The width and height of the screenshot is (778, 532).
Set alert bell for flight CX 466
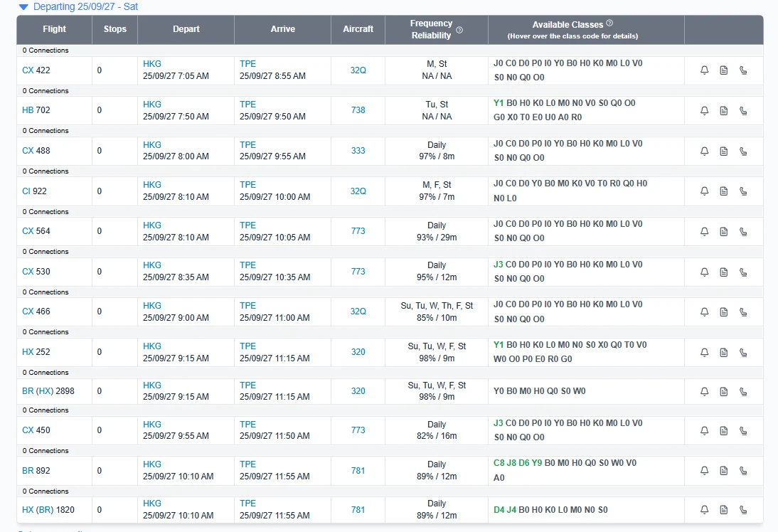coord(704,312)
